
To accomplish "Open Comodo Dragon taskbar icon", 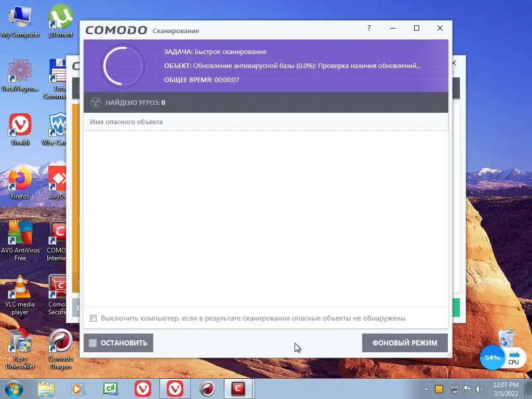I will [207, 389].
